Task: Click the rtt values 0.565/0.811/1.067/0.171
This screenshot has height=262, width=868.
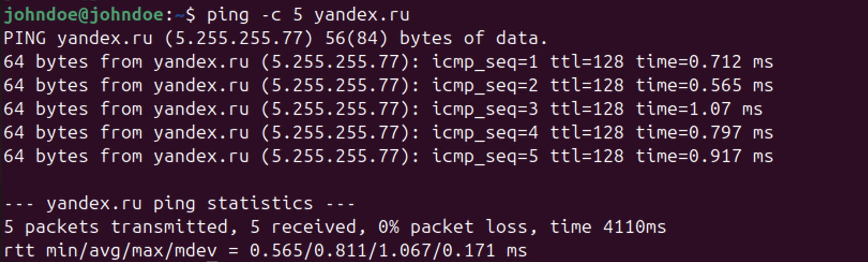Action: point(372,251)
